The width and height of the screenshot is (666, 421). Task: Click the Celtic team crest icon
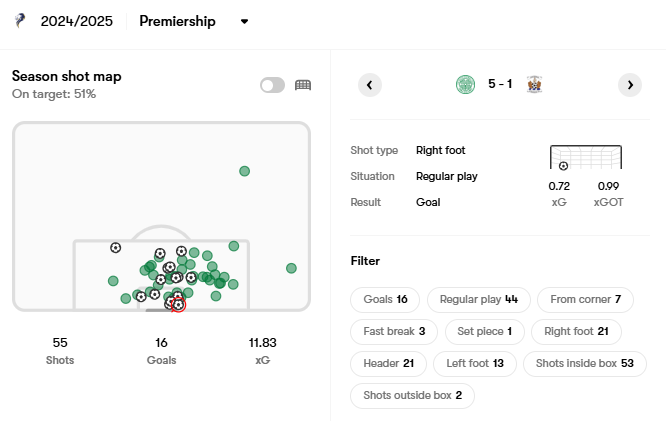coord(466,84)
